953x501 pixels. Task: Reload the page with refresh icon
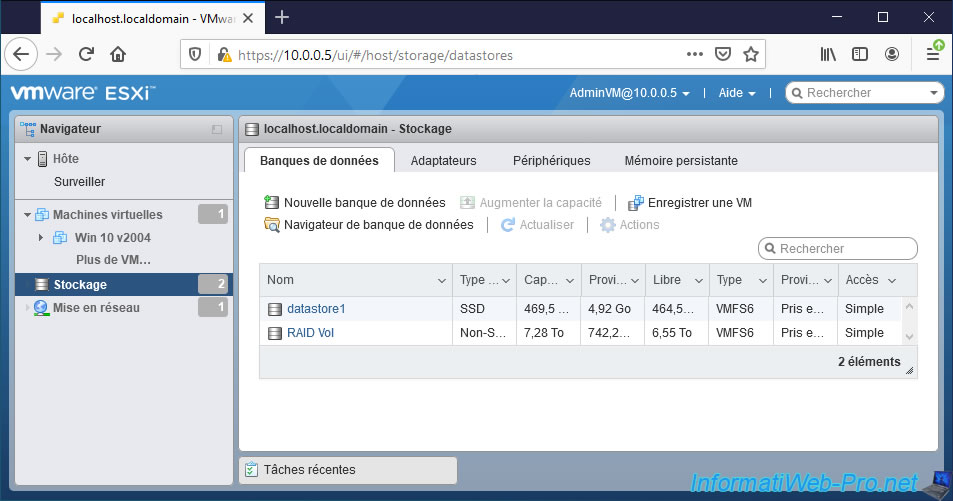coord(86,55)
